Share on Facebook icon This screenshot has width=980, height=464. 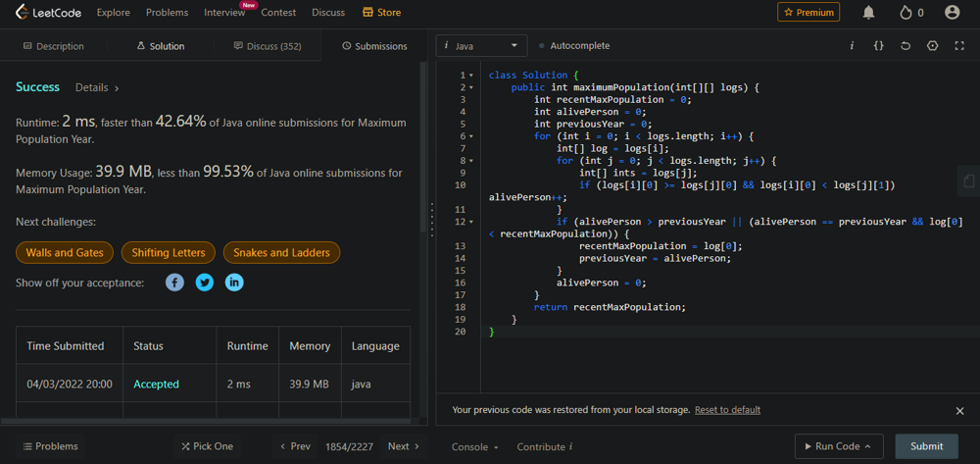(x=174, y=283)
